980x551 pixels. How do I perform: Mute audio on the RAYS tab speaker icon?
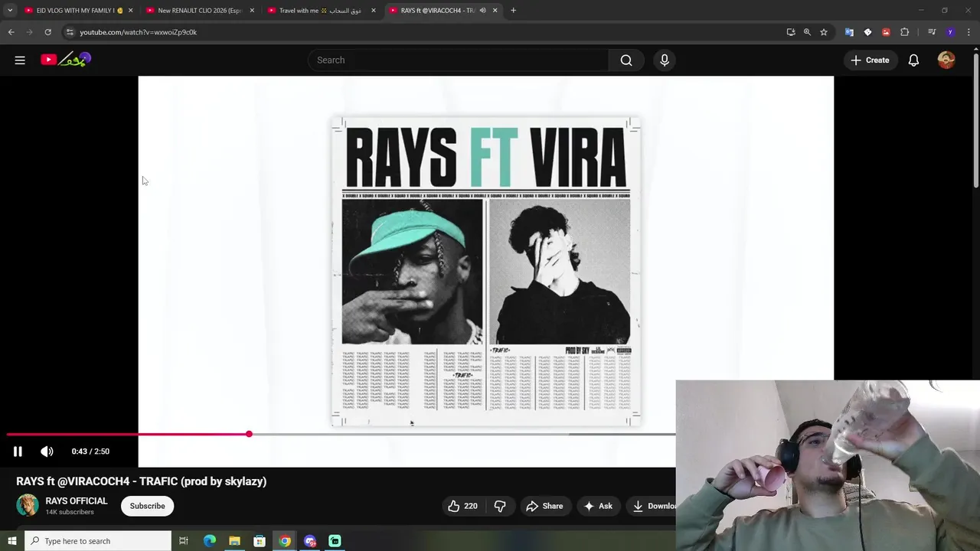point(482,11)
